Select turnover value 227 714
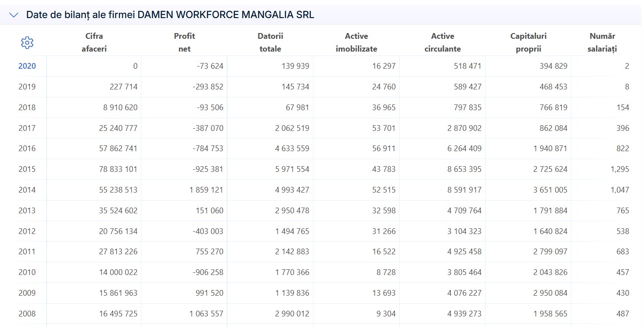The width and height of the screenshot is (644, 327). coord(124,87)
